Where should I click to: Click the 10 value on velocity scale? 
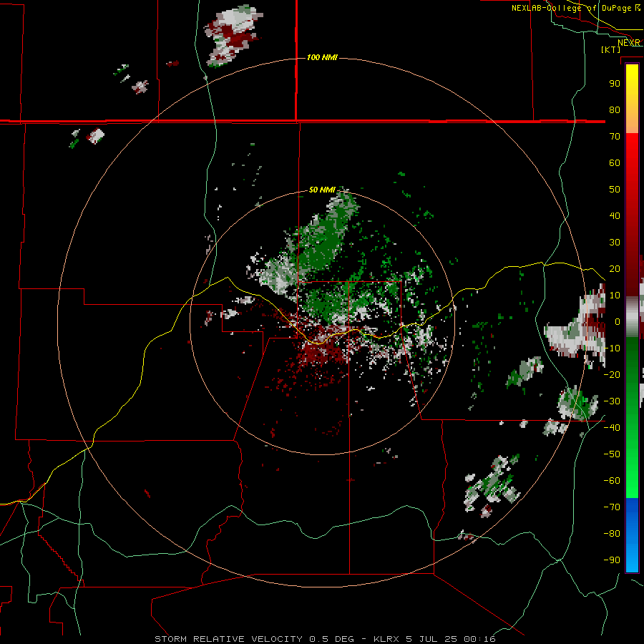coord(615,296)
